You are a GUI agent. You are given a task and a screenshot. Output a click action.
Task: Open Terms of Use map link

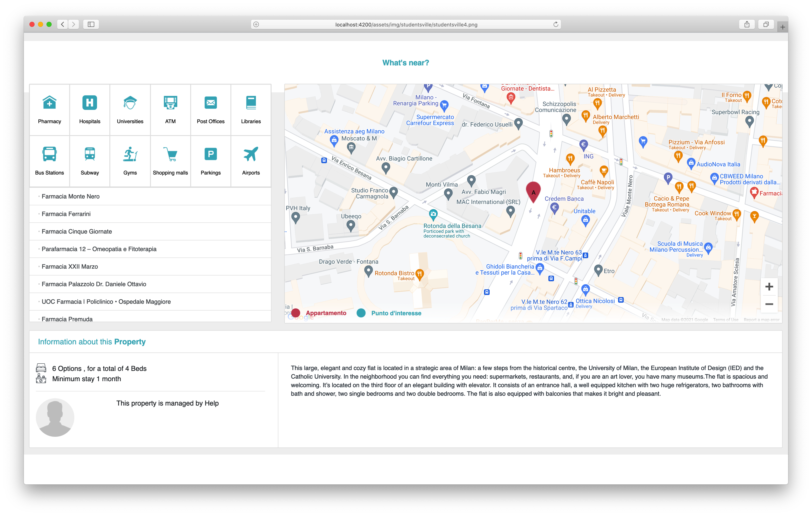point(726,320)
